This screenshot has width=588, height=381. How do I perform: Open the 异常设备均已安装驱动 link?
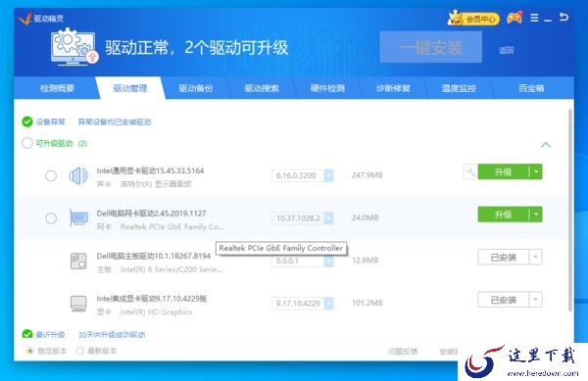coord(115,122)
